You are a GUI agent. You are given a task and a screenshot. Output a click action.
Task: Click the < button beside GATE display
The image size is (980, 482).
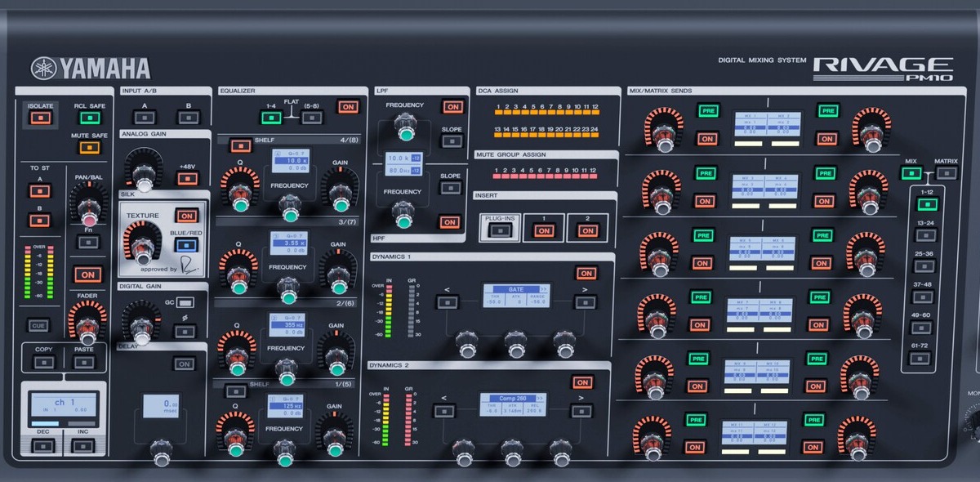447,303
